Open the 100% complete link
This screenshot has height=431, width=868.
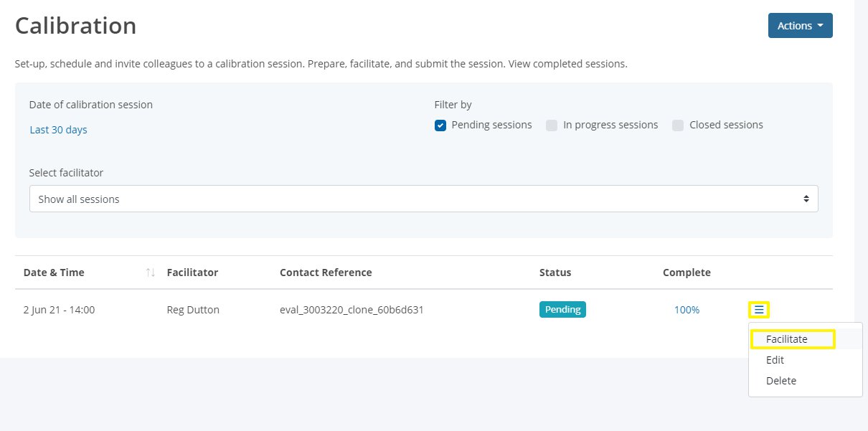(687, 310)
